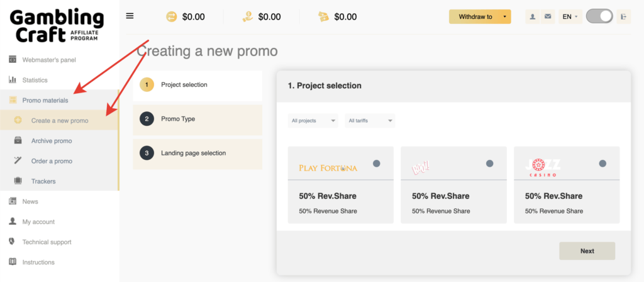644x282 pixels.
Task: Click the hamburger menu icon
Action: point(130,16)
